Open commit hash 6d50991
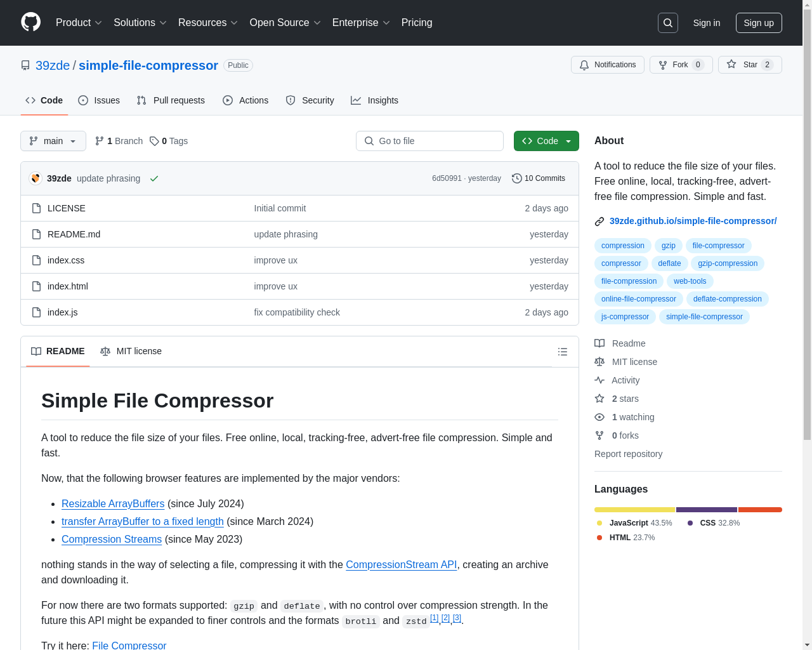This screenshot has height=650, width=812. (447, 178)
